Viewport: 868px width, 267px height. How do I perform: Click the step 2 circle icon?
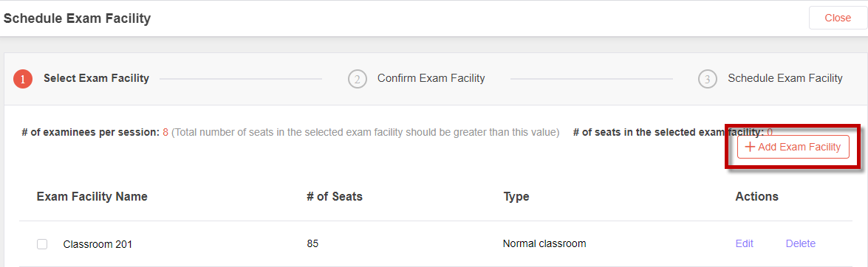pos(358,79)
